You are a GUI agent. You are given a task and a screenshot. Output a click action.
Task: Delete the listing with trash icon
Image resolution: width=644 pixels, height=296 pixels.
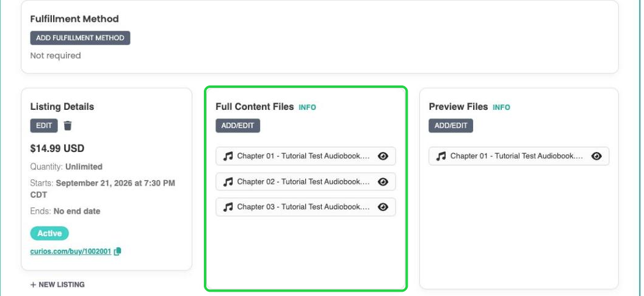(68, 126)
